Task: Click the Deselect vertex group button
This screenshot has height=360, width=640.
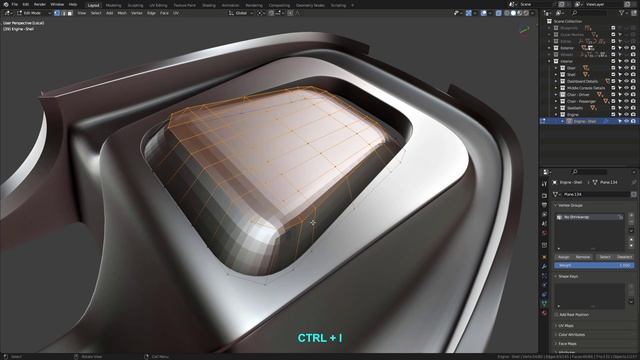Action: point(624,257)
